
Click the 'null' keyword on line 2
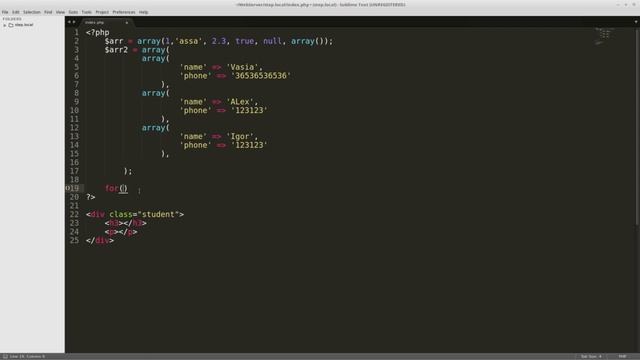point(272,41)
